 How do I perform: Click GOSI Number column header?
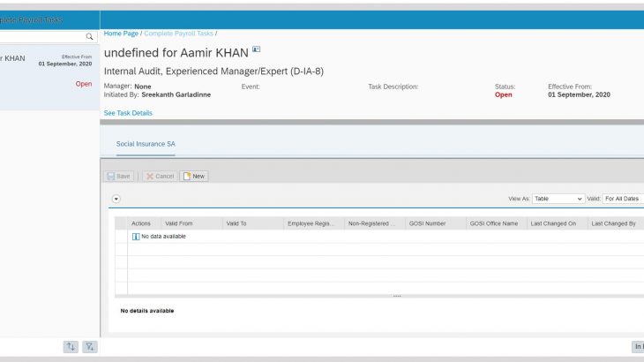point(435,223)
